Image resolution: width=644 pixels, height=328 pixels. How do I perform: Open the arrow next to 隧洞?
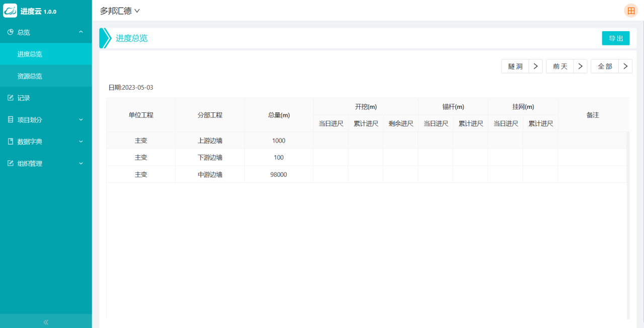536,66
